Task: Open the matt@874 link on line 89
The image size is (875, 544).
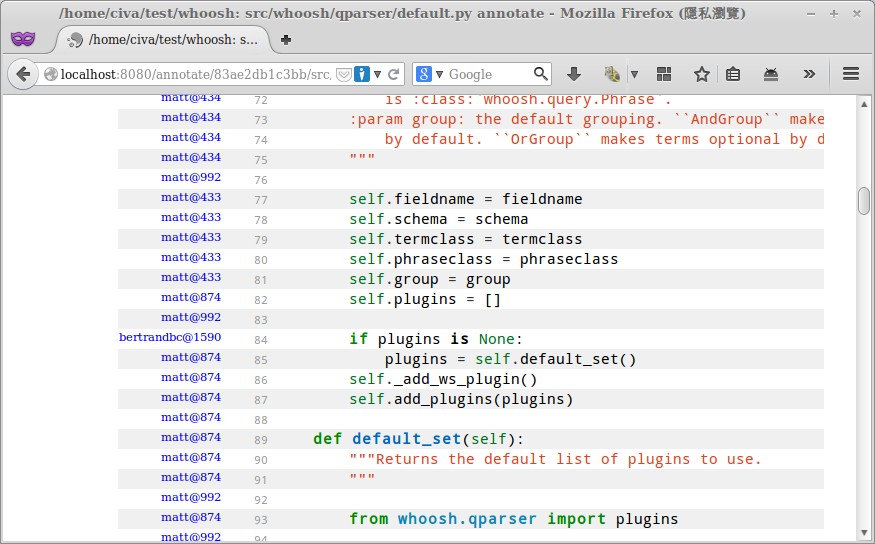Action: 191,437
